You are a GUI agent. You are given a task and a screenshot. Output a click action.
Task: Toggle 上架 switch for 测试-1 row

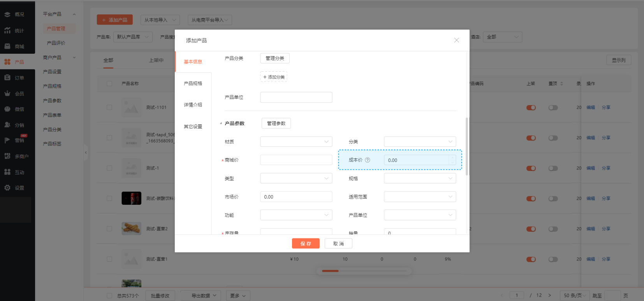531,168
